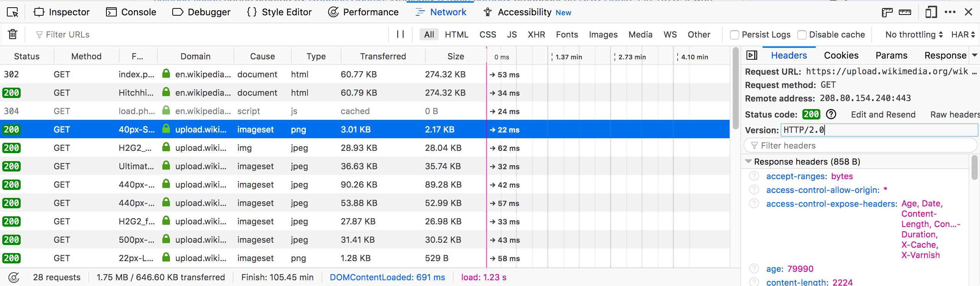This screenshot has width=980, height=286.
Task: Click the Edit and Resend button
Action: click(x=883, y=114)
